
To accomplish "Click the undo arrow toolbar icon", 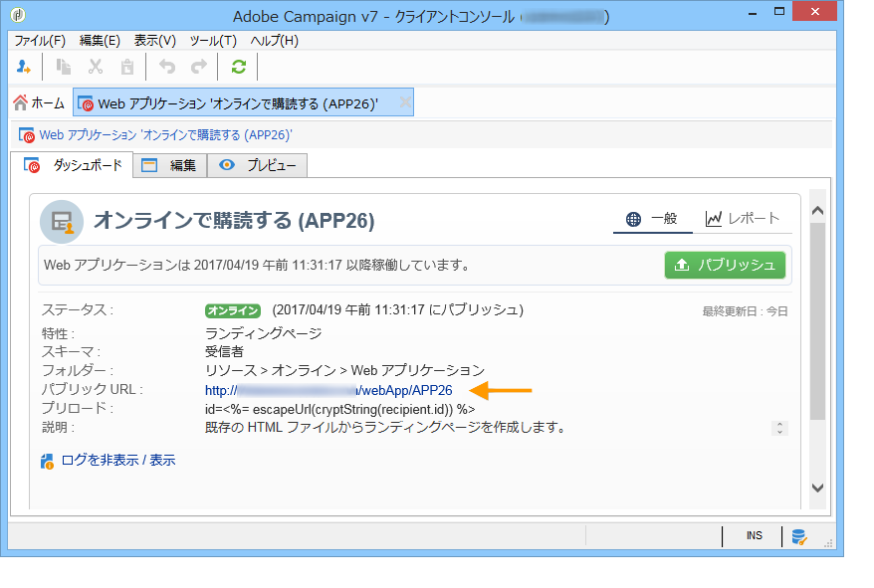I will pos(166,67).
